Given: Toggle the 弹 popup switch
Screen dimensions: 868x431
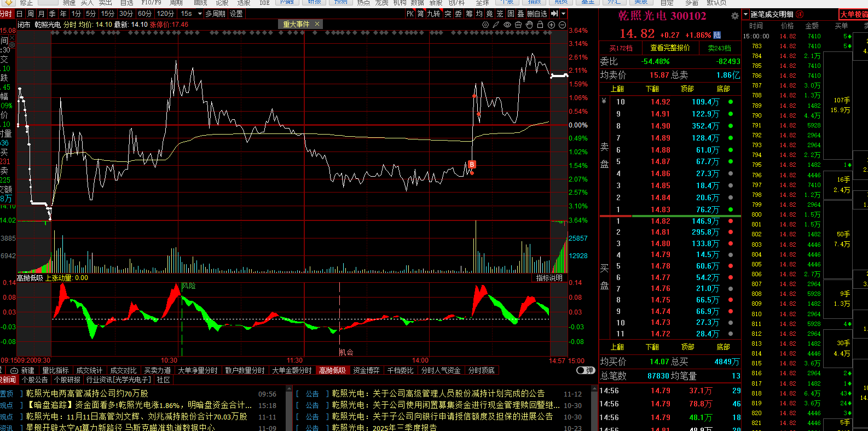Looking at the screenshot, I should point(586,370).
